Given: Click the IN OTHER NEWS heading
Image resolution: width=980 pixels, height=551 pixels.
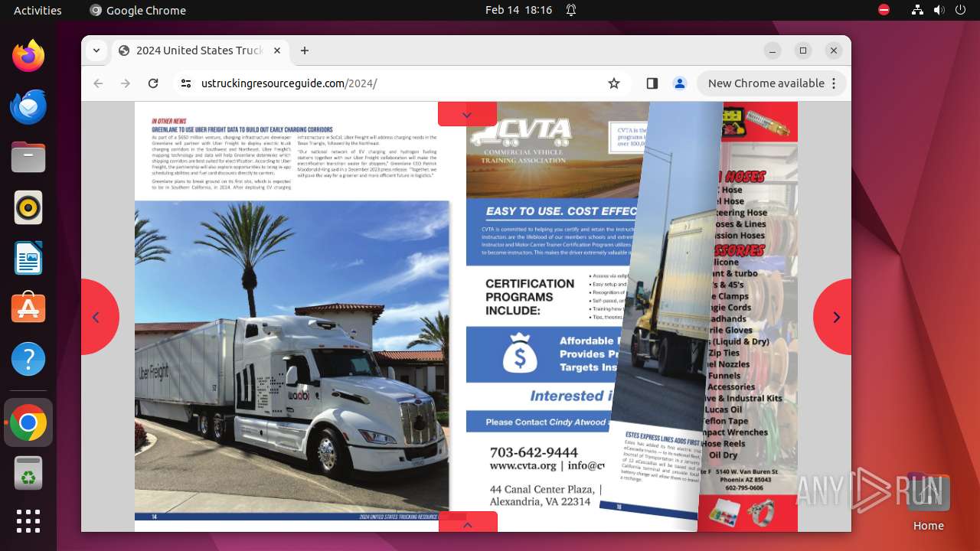Looking at the screenshot, I should tap(168, 122).
